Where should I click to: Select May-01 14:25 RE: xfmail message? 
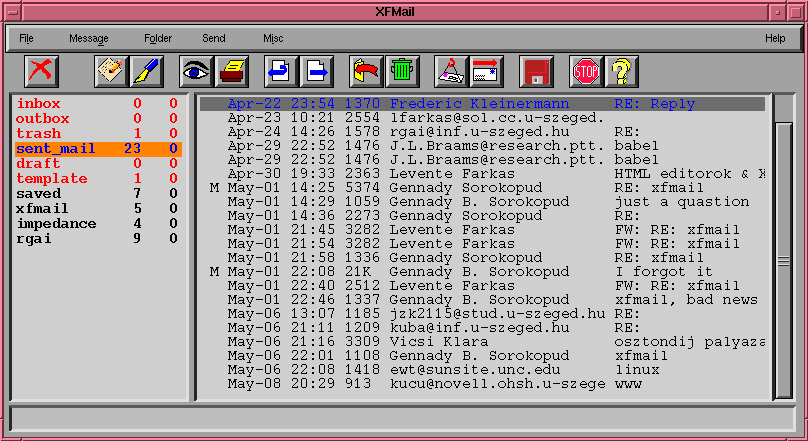[x=482, y=188]
